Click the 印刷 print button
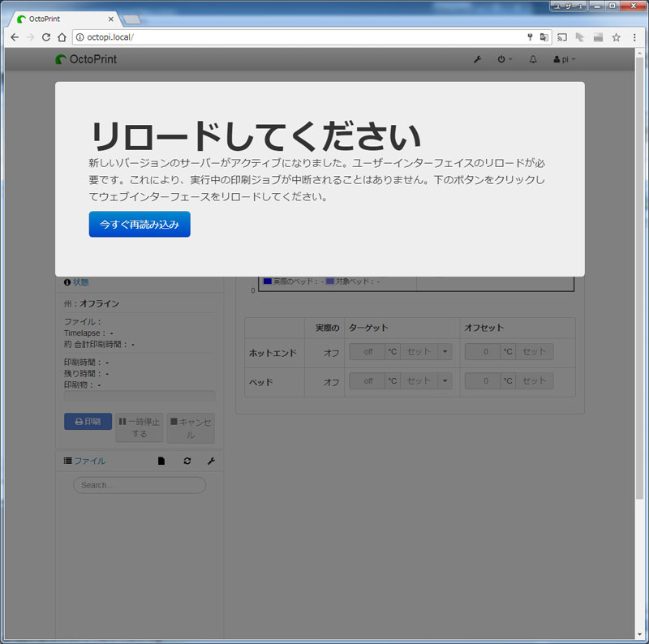The width and height of the screenshot is (649, 644). 88,421
